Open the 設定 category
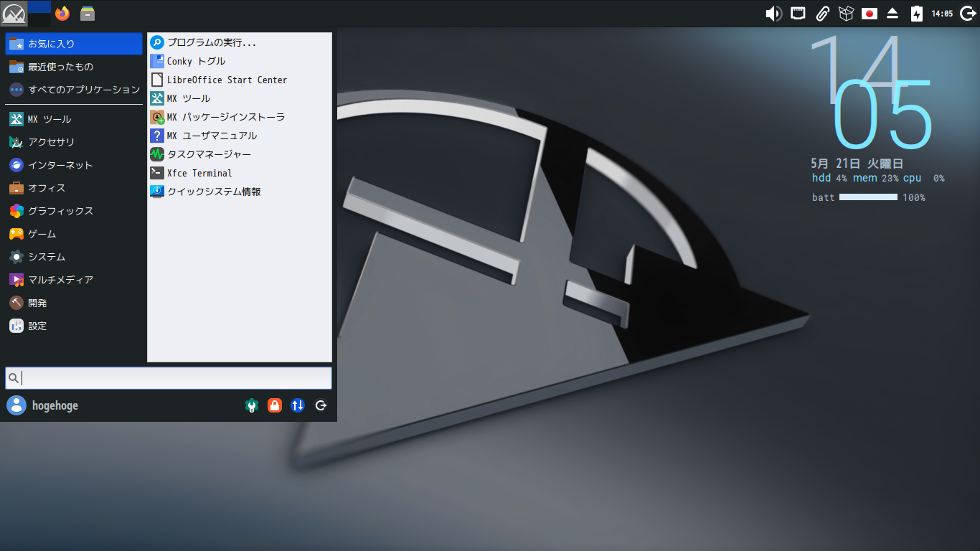This screenshot has height=551, width=980. [x=74, y=326]
